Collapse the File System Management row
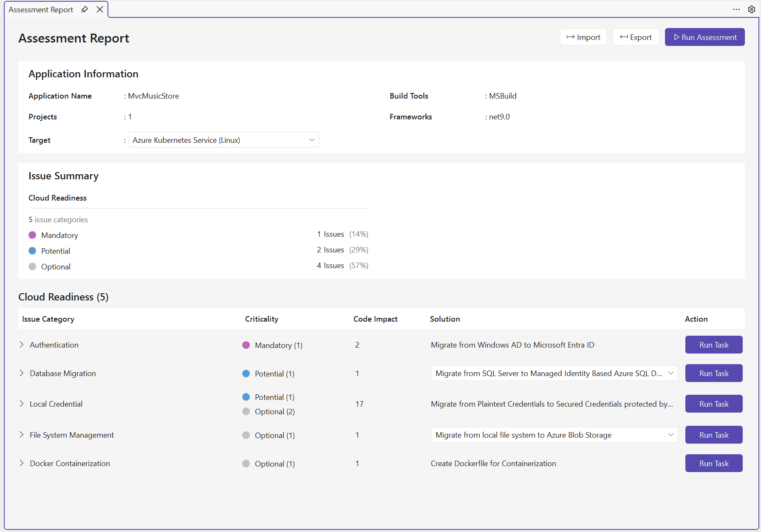 click(22, 435)
